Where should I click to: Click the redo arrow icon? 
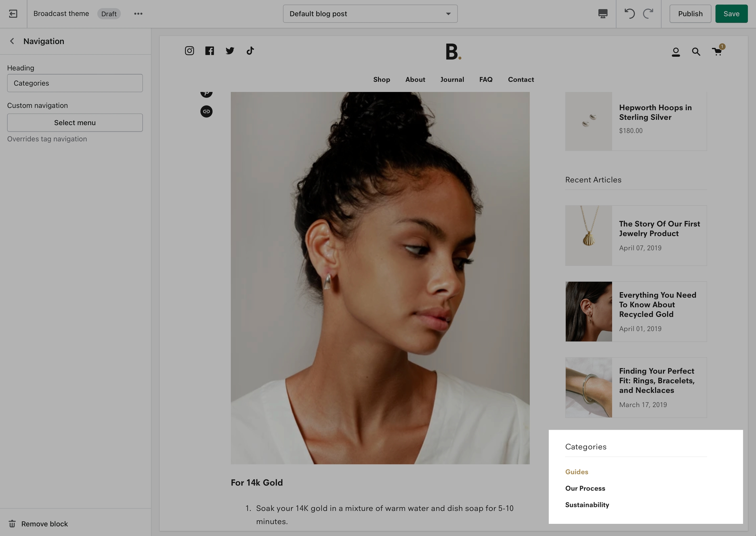(x=648, y=14)
